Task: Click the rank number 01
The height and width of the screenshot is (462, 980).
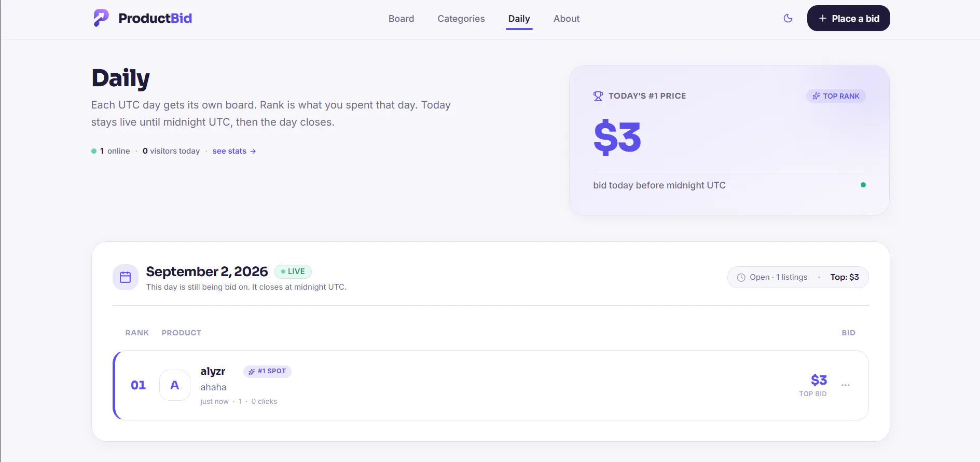Action: (x=138, y=385)
